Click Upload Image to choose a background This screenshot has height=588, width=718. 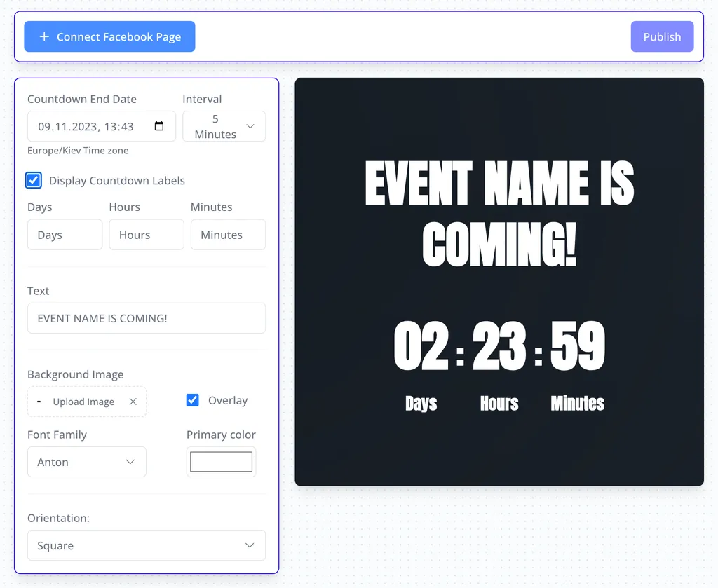[83, 401]
